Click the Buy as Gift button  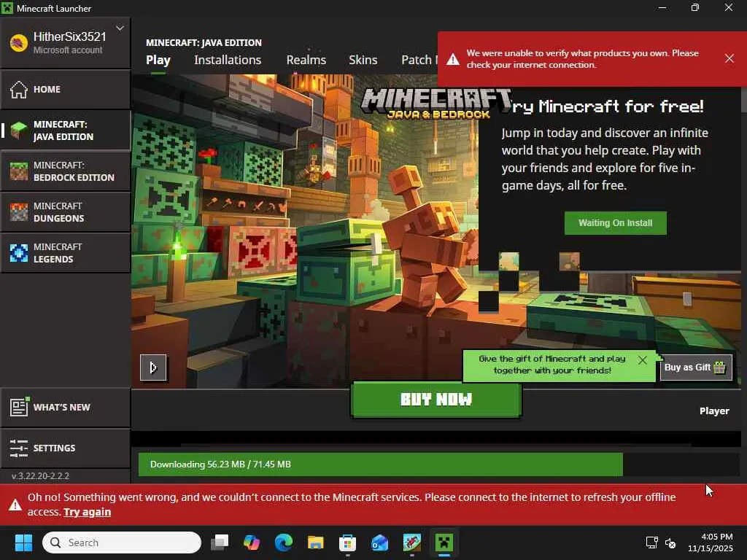pos(695,367)
